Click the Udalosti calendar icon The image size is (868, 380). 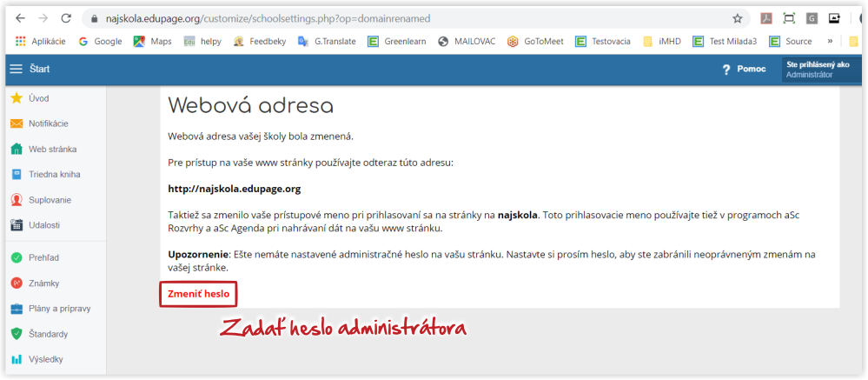tap(16, 224)
